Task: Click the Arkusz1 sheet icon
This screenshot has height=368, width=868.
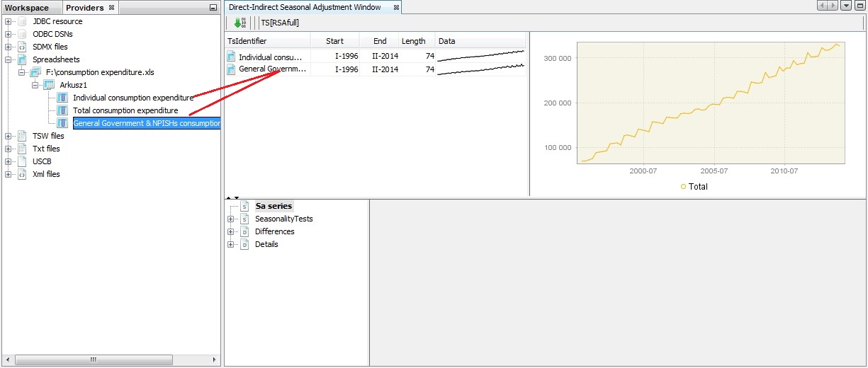Action: 49,85
